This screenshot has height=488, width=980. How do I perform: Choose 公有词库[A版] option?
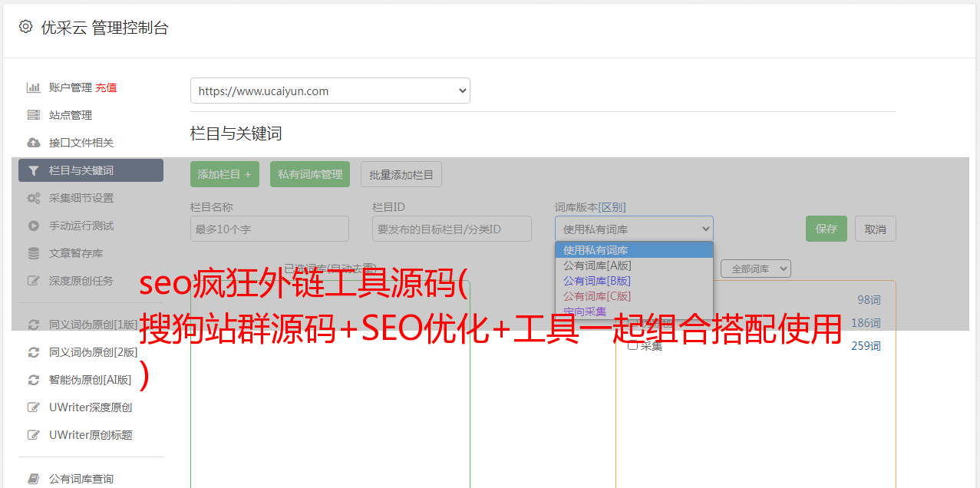[x=634, y=265]
